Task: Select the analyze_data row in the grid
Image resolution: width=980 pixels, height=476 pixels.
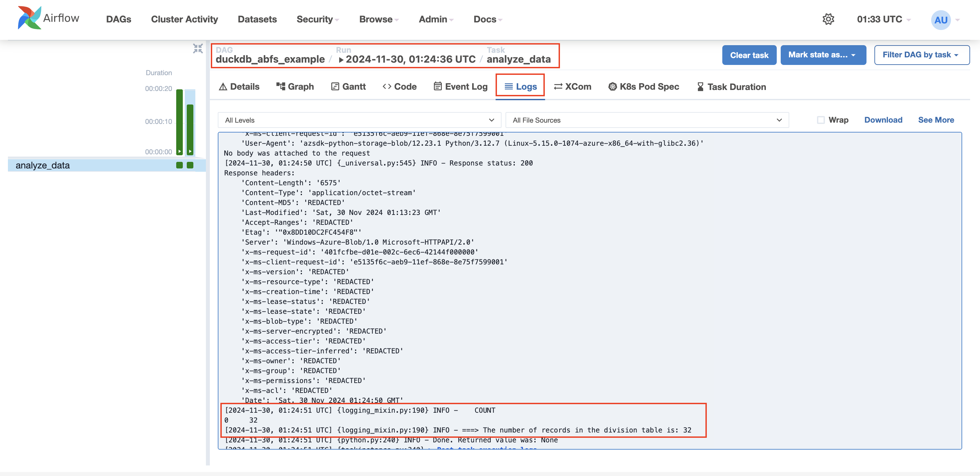Action: click(x=107, y=165)
